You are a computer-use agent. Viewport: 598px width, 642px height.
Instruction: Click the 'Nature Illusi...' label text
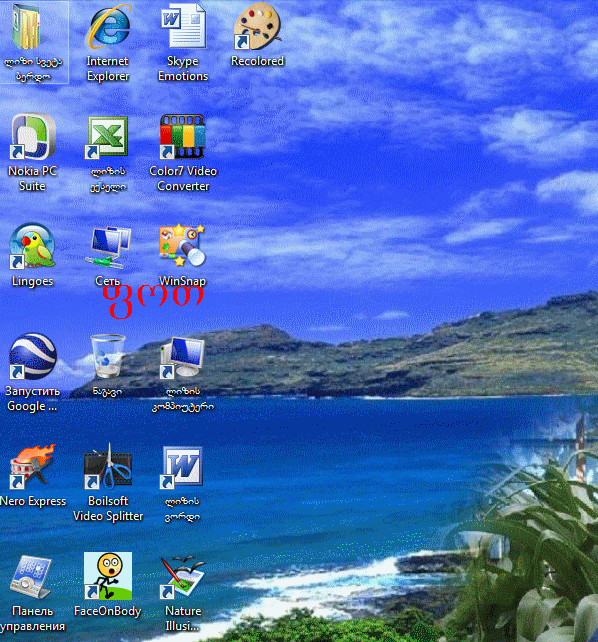pyautogui.click(x=183, y=619)
